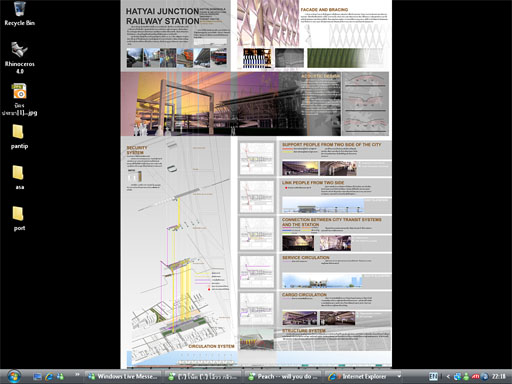
Task: Select the jpg image file on desktop
Action: (19, 99)
